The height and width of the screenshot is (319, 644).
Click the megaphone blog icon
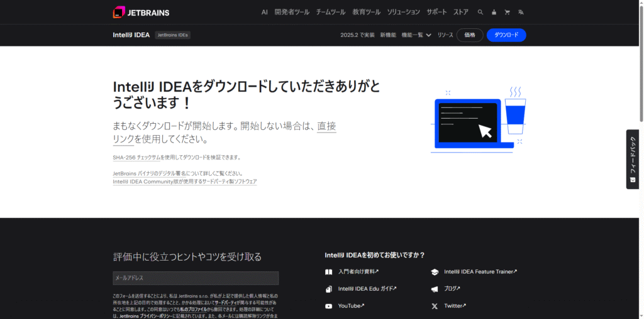coord(435,289)
